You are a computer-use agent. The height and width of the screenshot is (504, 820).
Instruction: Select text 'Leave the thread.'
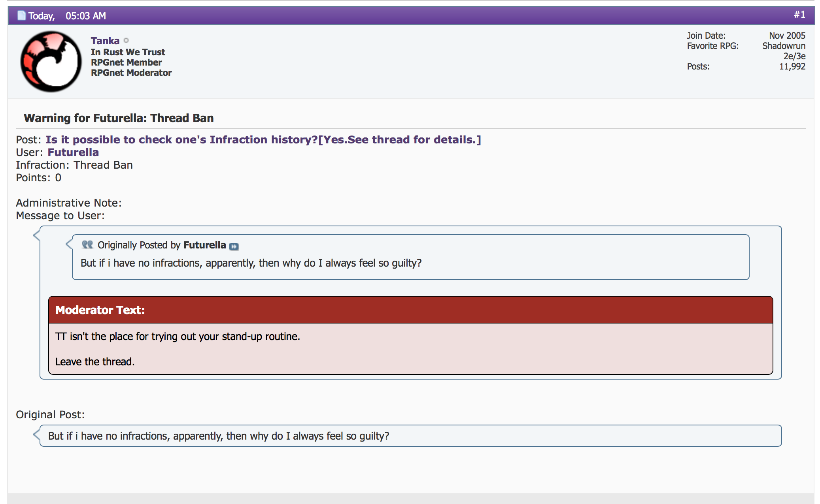pos(95,362)
